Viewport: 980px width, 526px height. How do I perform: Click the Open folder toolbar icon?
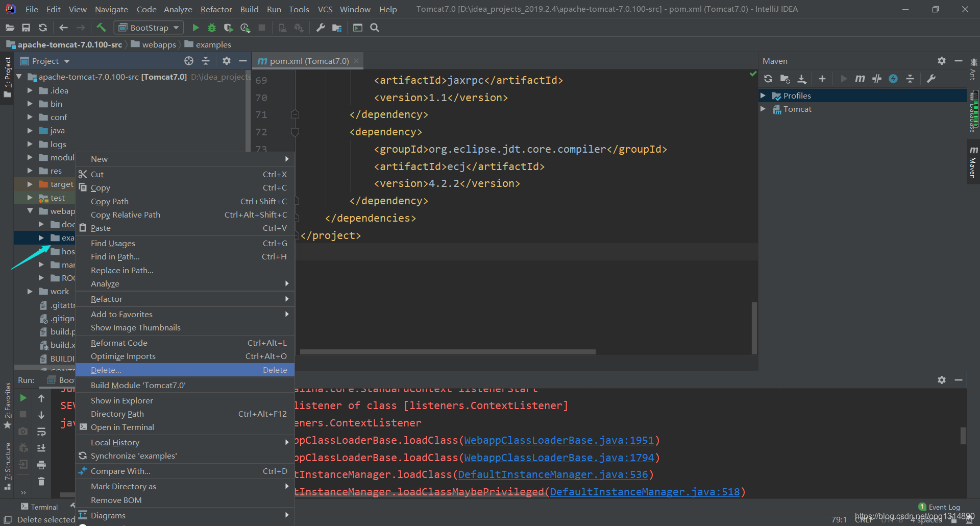(10, 28)
